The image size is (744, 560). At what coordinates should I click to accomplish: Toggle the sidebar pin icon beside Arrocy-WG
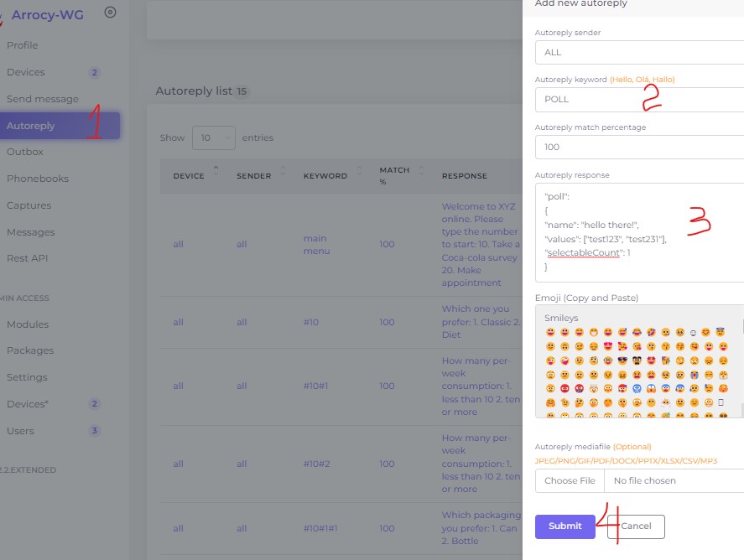point(111,13)
